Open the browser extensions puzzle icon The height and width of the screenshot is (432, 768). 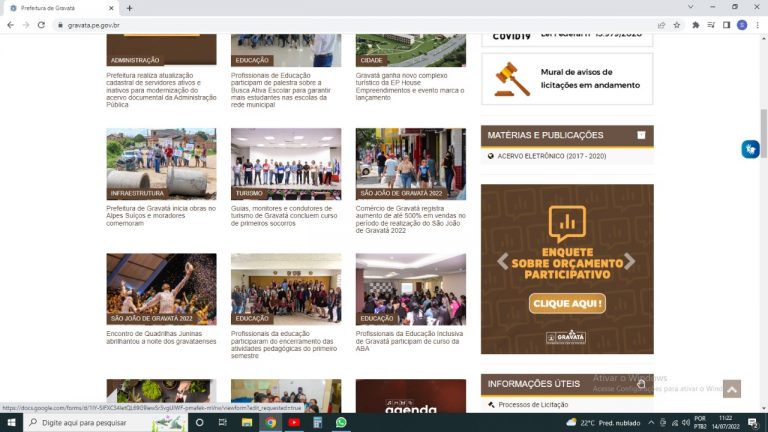click(696, 25)
